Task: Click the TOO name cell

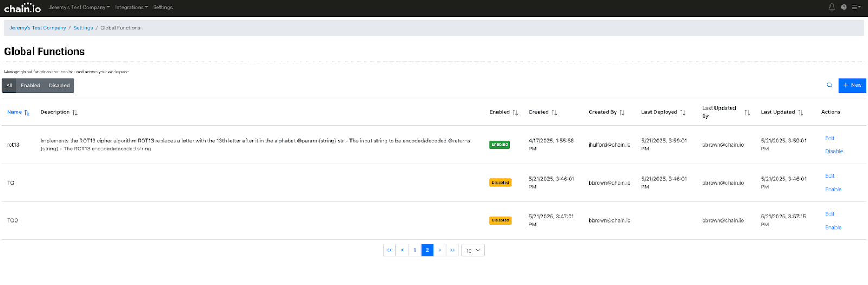Action: 12,220
